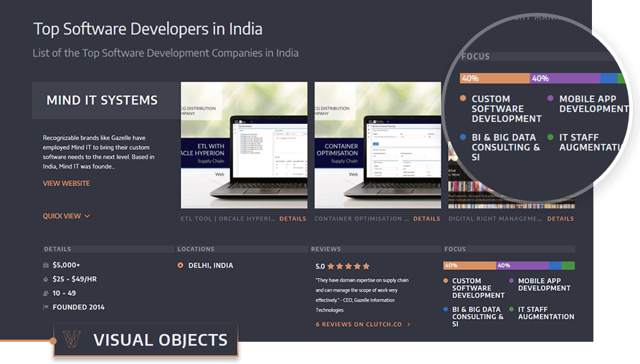
Task: Click the hourly rate icon next to $25 - $49/HR
Action: coord(46,279)
